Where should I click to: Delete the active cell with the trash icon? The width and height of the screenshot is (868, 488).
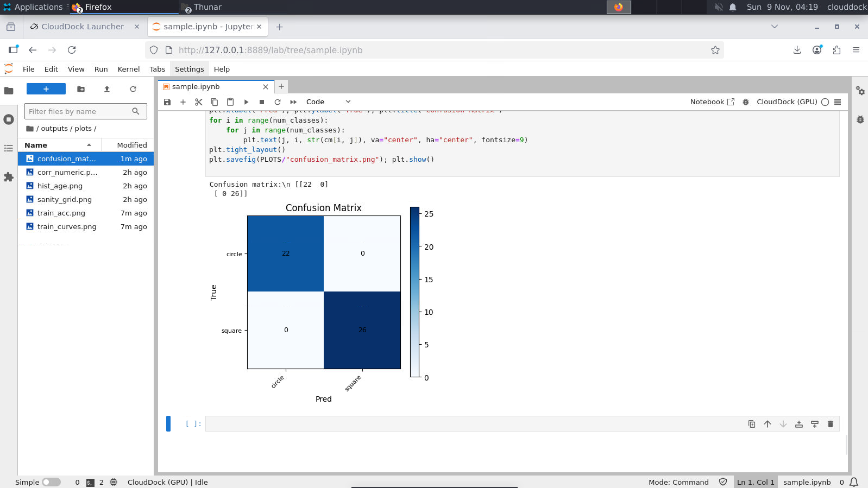pyautogui.click(x=830, y=424)
